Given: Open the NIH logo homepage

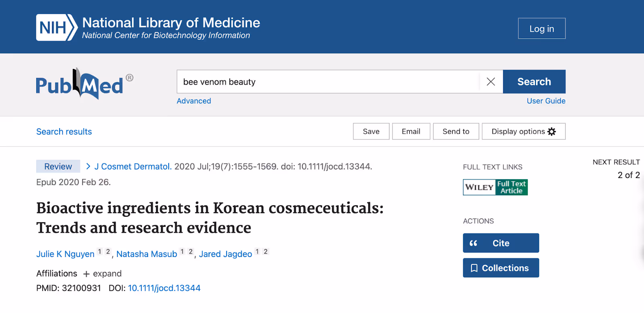Looking at the screenshot, I should point(57,27).
